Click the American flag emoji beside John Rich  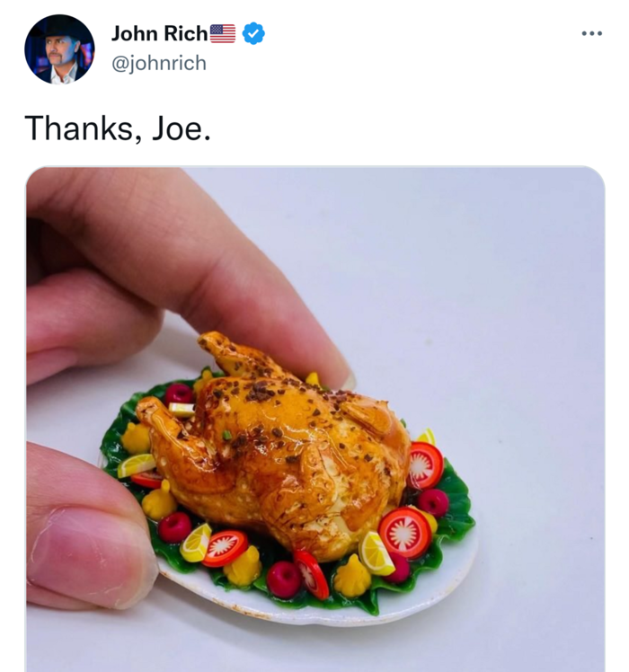click(x=223, y=33)
